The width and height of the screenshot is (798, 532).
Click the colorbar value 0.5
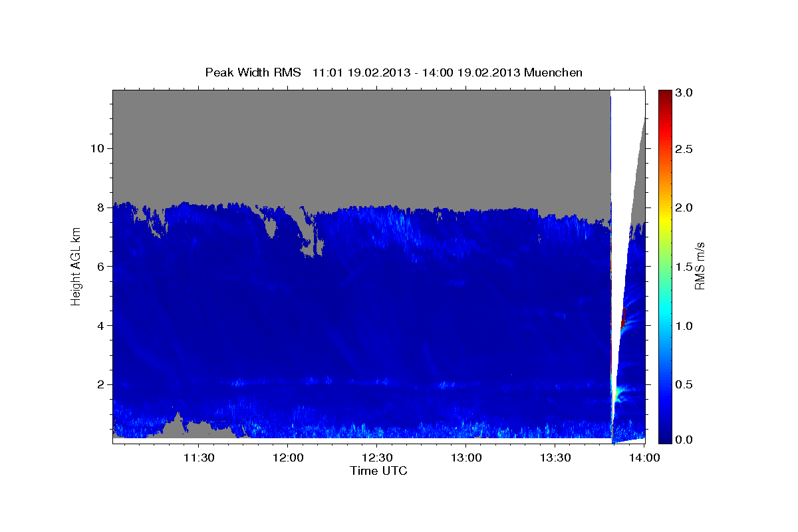click(x=685, y=385)
